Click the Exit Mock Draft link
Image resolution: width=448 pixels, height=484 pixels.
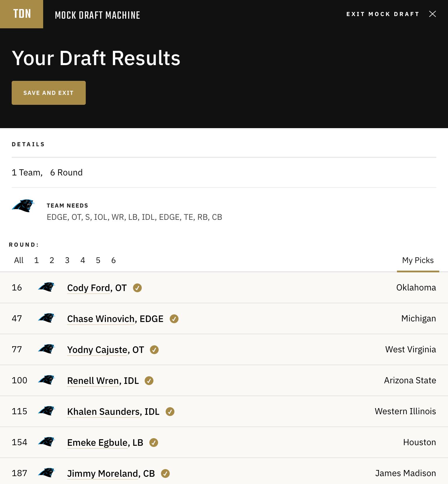tap(383, 14)
